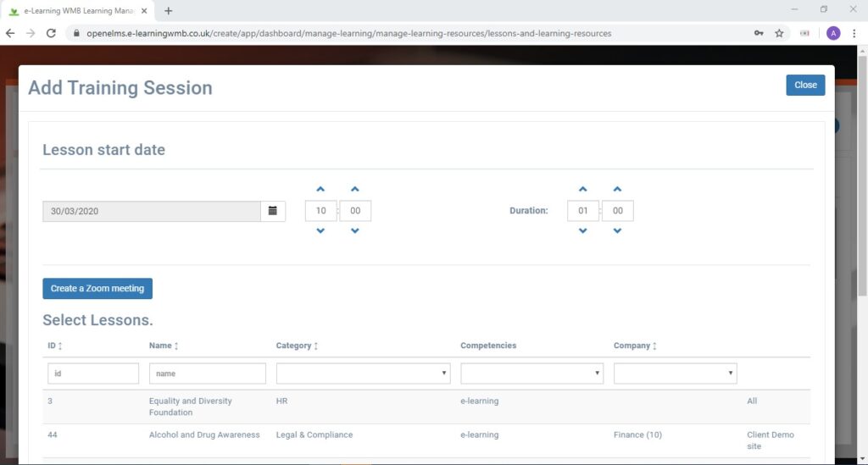Sort the lessons by the ID column

55,346
